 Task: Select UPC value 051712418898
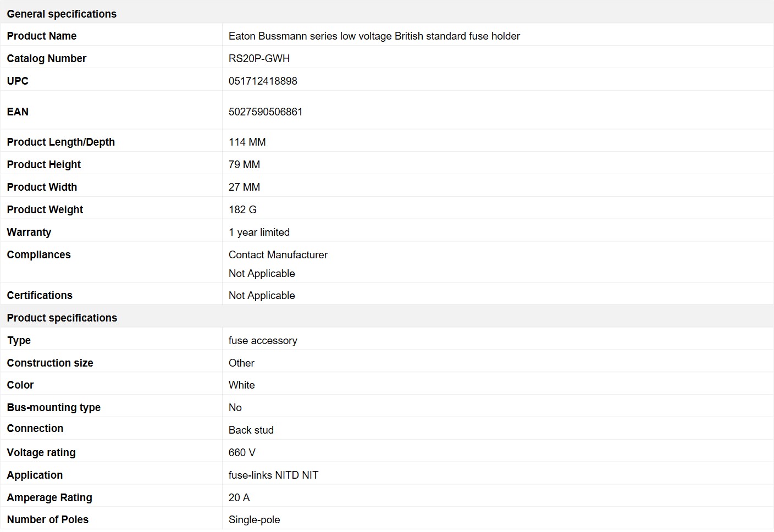pyautogui.click(x=263, y=81)
